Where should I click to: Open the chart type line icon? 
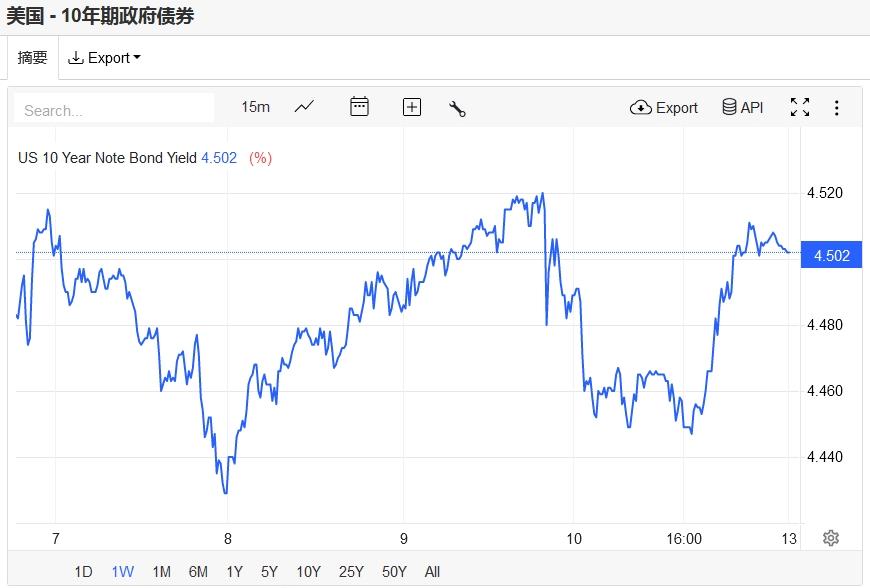coord(305,107)
